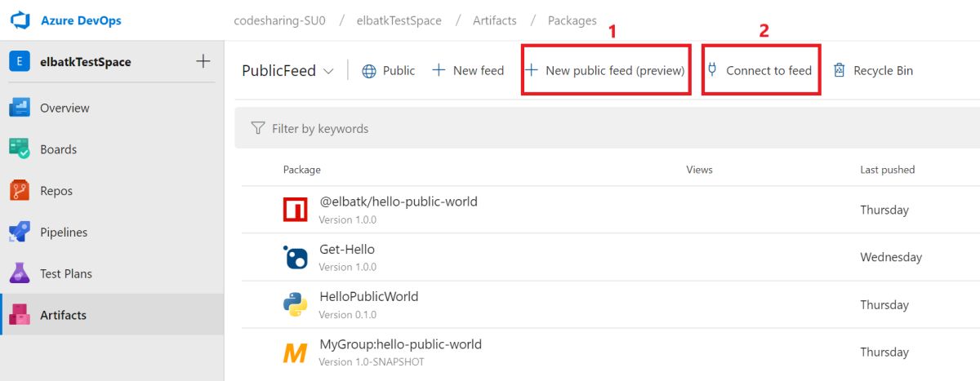Click the chevron beside PublicFeed
Image resolution: width=980 pixels, height=381 pixels.
click(328, 72)
